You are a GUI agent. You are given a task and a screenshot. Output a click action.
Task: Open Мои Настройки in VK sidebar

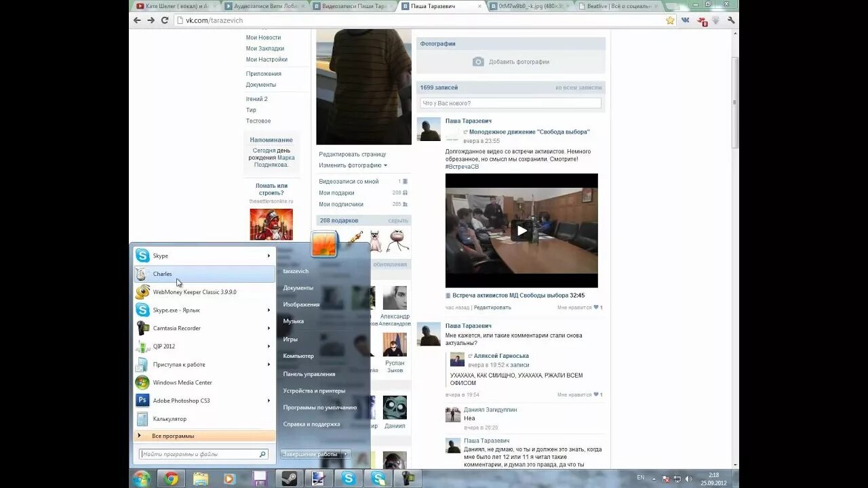267,60
